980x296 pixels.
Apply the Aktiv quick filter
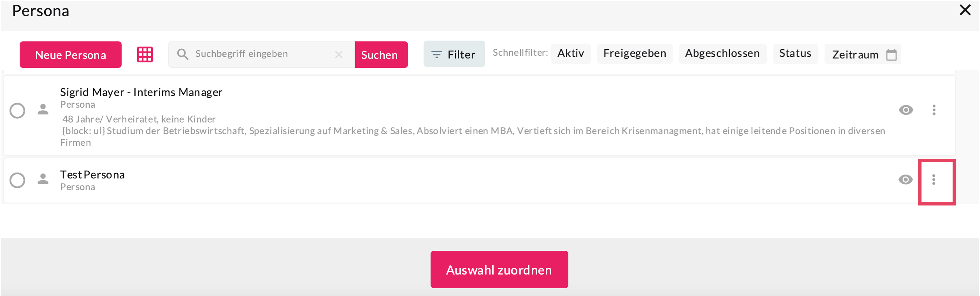pyautogui.click(x=571, y=54)
